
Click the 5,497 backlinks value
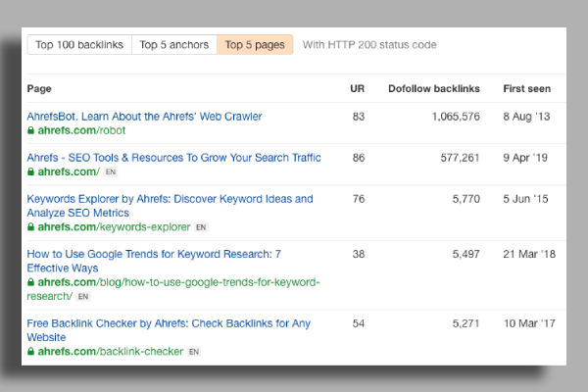pyautogui.click(x=466, y=254)
